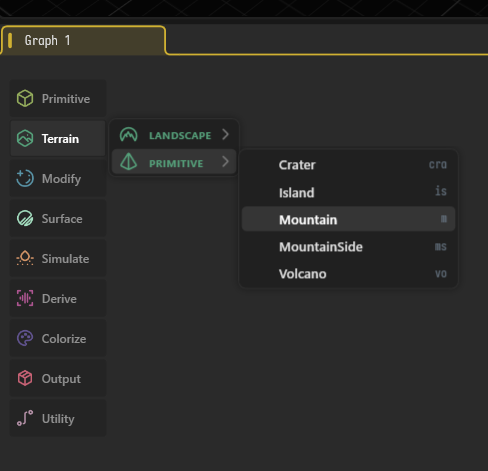Add a Volcano node
The width and height of the screenshot is (488, 471).
tap(348, 274)
